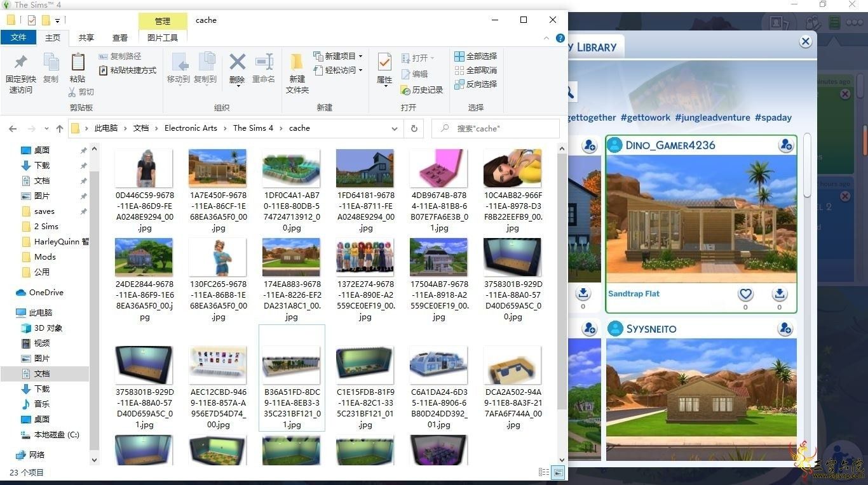The image size is (868, 485).
Task: Follow Dino_Gamer4236 with add-player icon
Action: pos(786,145)
